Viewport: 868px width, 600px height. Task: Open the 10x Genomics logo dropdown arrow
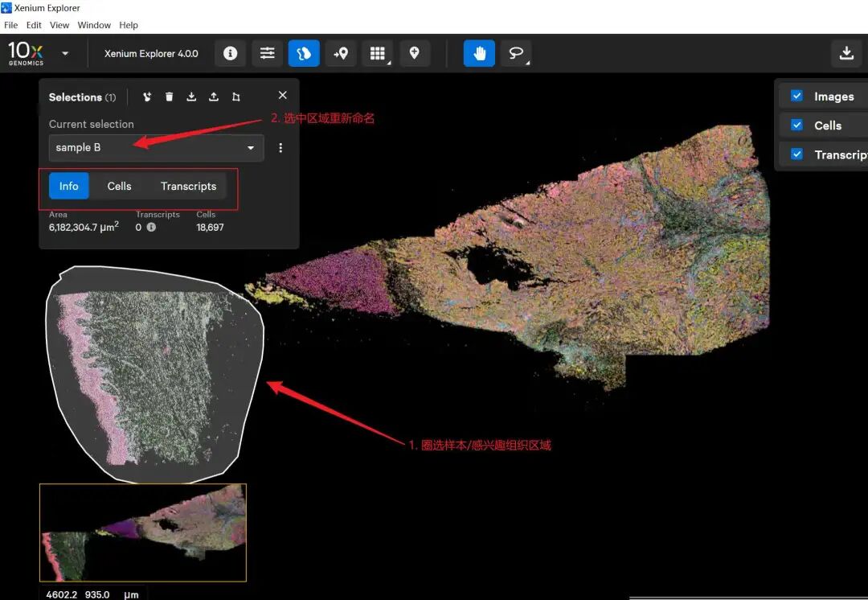click(65, 54)
